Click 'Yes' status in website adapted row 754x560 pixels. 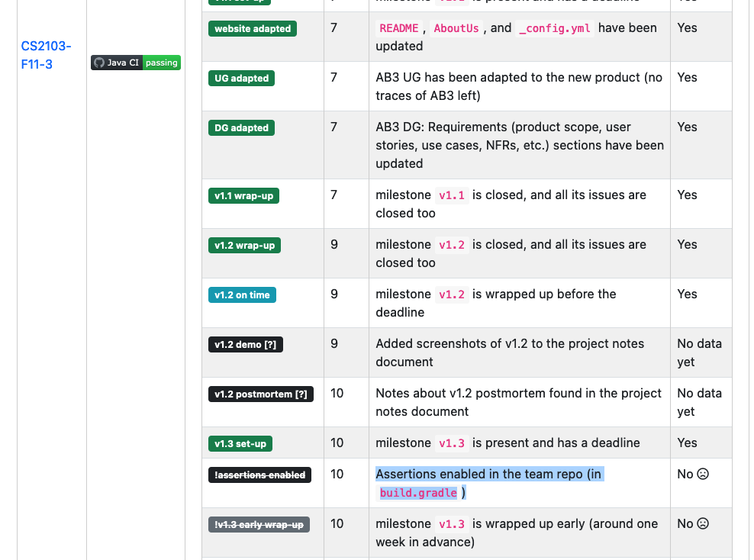click(x=687, y=28)
